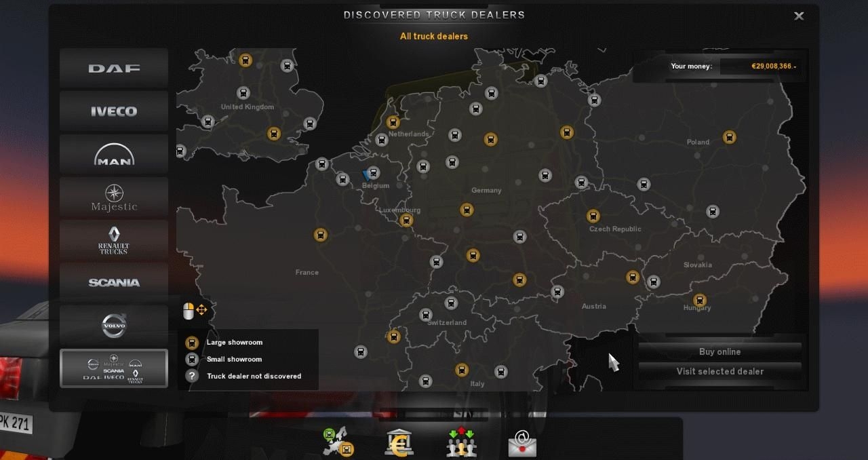Select large showroom in northeastern Austria
This screenshot has width=868, height=460.
633,277
